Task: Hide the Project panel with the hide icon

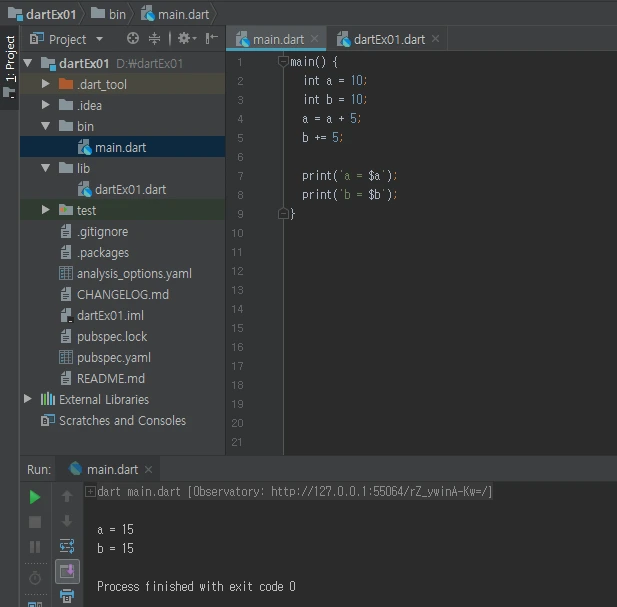Action: coord(211,38)
